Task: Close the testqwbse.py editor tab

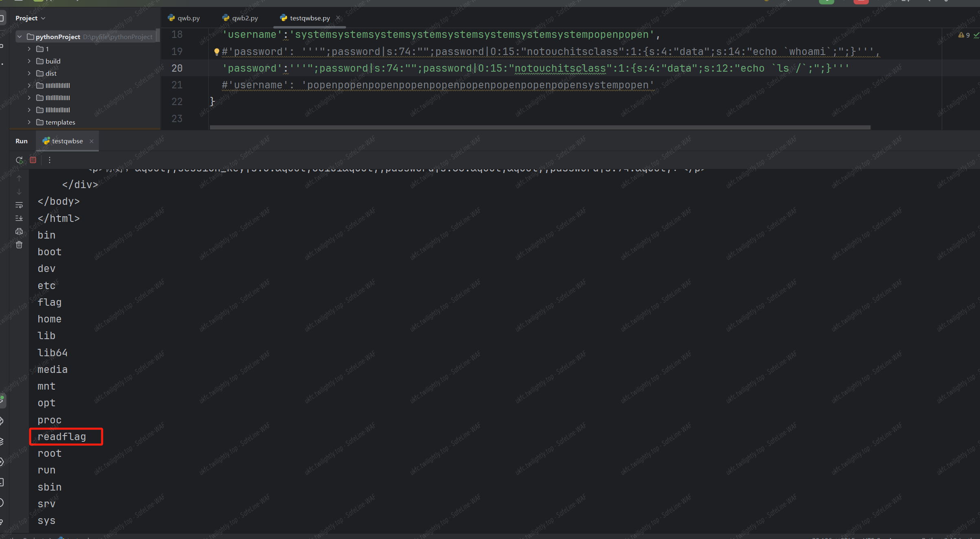Action: [x=338, y=18]
